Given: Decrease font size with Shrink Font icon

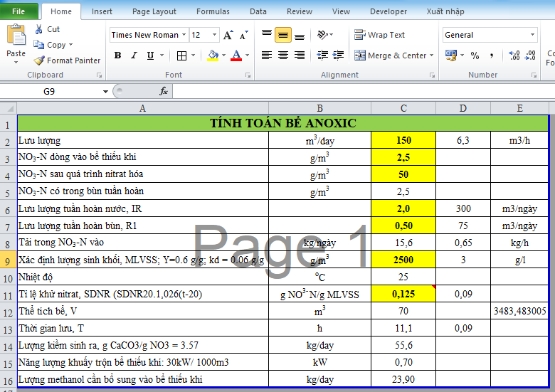Looking at the screenshot, I should point(243,35).
